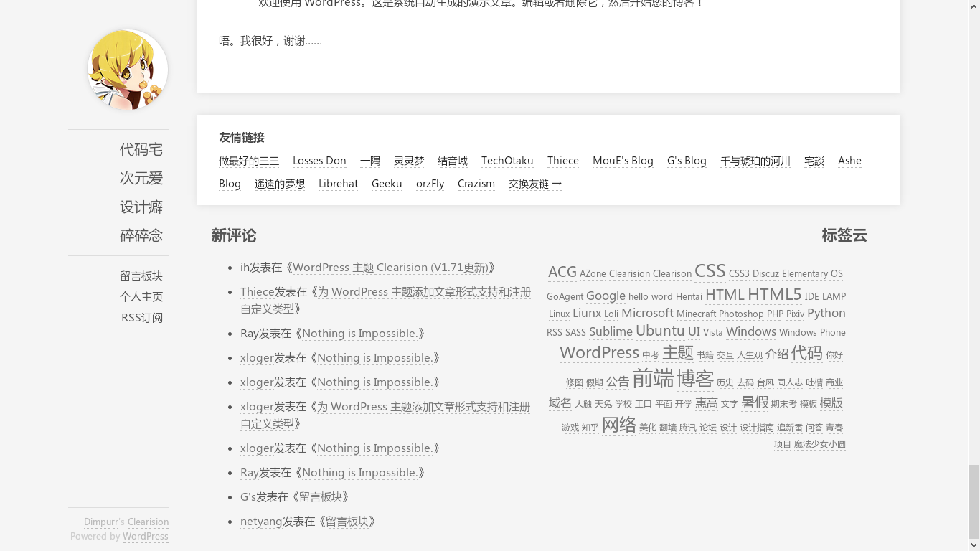Viewport: 980px width, 551px height.
Task: Click the 交换友链 → link
Action: click(534, 184)
